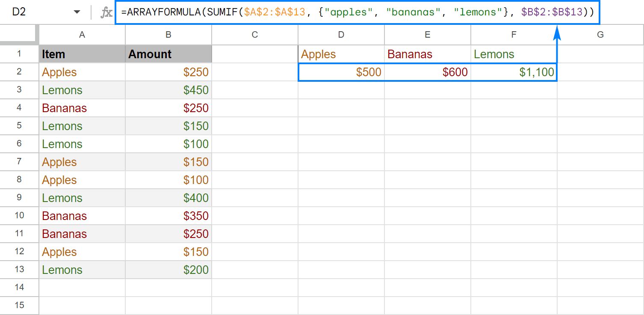644x315 pixels.
Task: Select row 3 header
Action: pyautogui.click(x=19, y=90)
